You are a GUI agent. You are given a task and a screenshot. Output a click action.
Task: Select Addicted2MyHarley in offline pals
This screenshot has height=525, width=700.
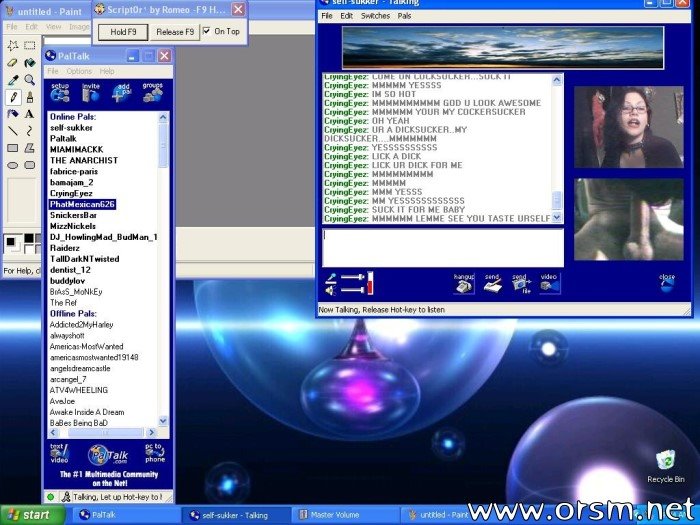(81, 325)
